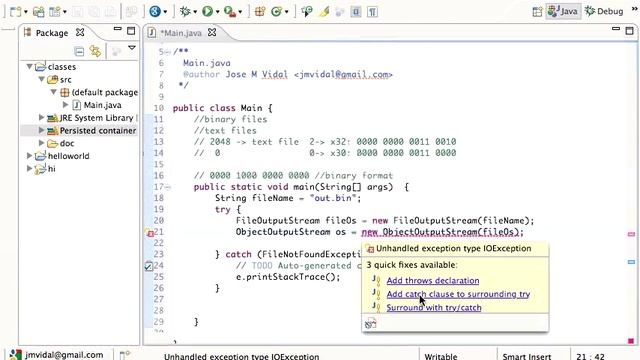Image resolution: width=640 pixels, height=360 pixels.
Task: Collapse the classes project node
Action: (29, 66)
